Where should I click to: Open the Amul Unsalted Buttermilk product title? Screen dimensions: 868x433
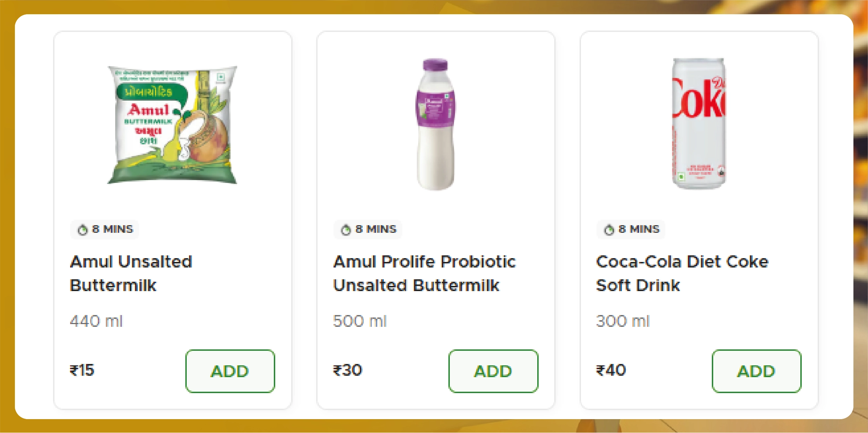click(131, 273)
